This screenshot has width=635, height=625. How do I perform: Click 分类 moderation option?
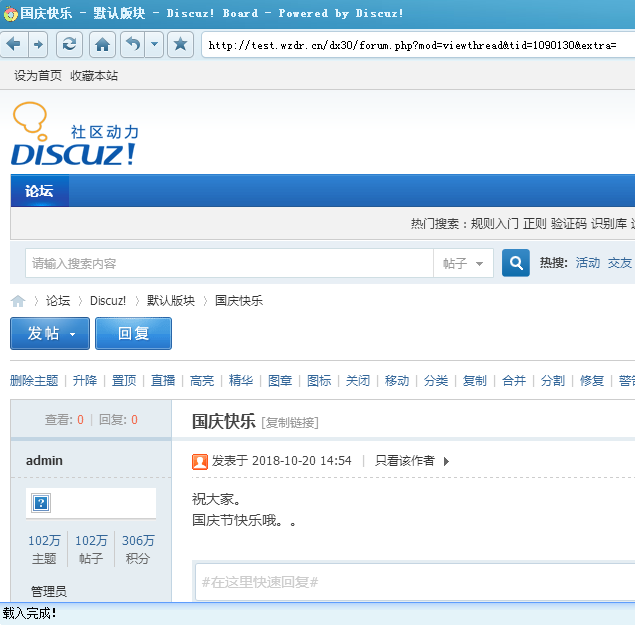coord(436,381)
